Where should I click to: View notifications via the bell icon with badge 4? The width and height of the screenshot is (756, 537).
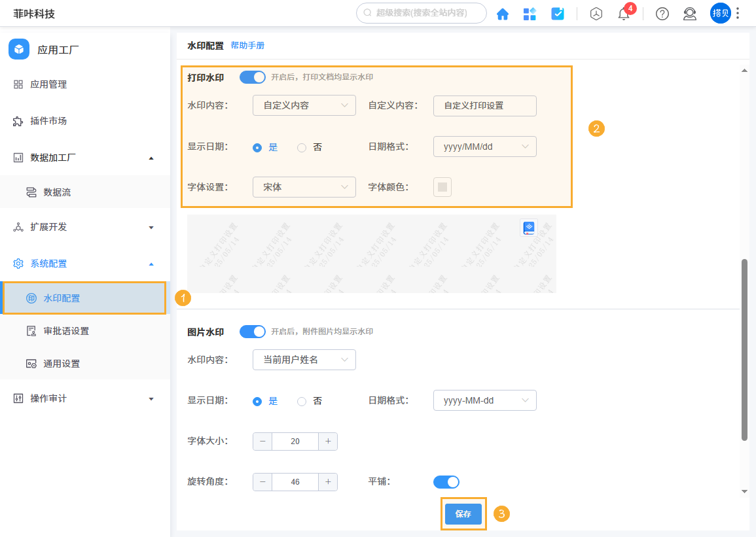pyautogui.click(x=623, y=13)
